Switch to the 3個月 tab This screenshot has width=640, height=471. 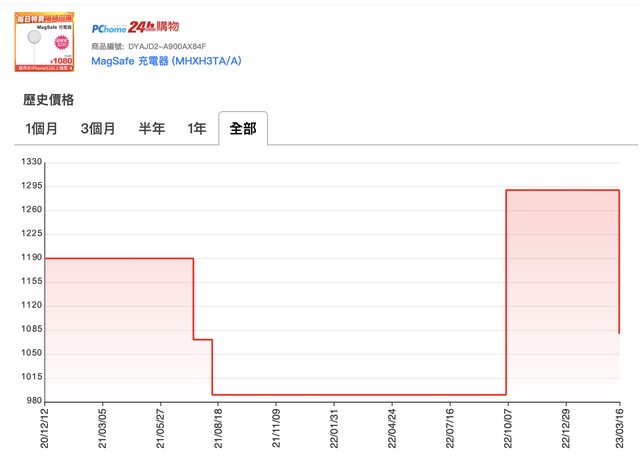(x=98, y=129)
